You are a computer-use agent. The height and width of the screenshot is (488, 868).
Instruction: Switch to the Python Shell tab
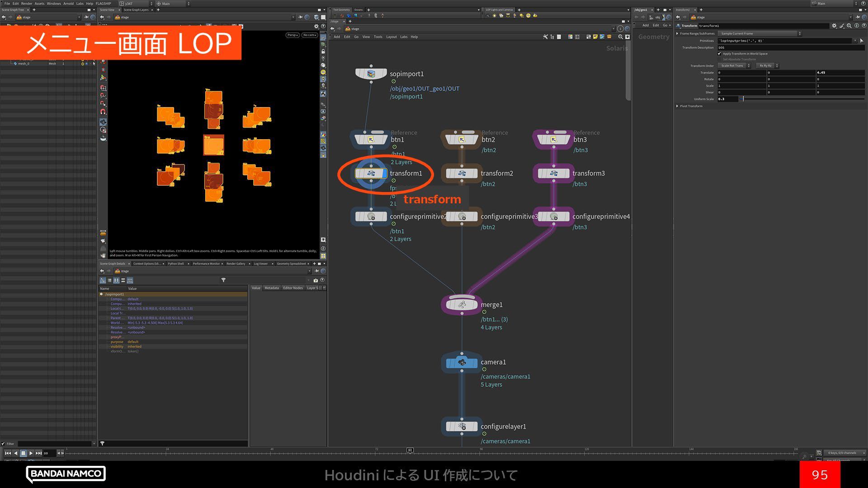[x=175, y=263]
